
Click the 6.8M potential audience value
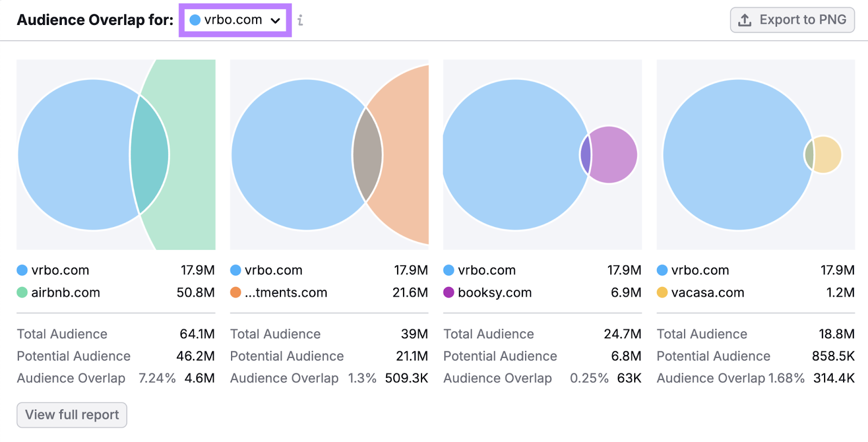pyautogui.click(x=626, y=356)
